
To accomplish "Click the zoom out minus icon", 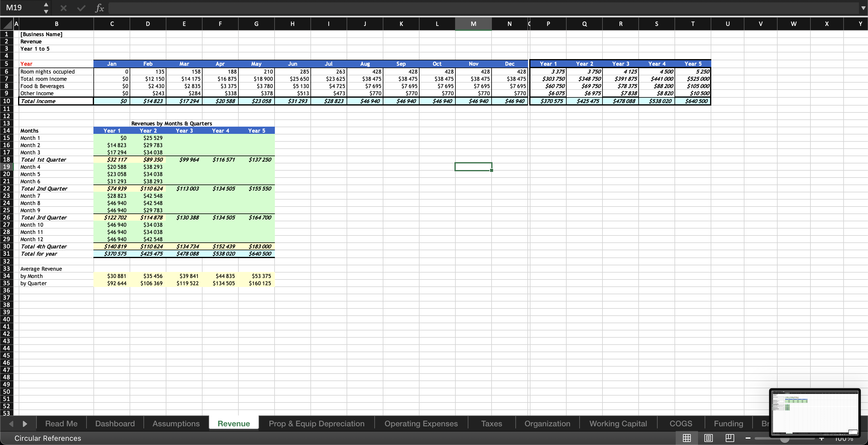I will [748, 438].
